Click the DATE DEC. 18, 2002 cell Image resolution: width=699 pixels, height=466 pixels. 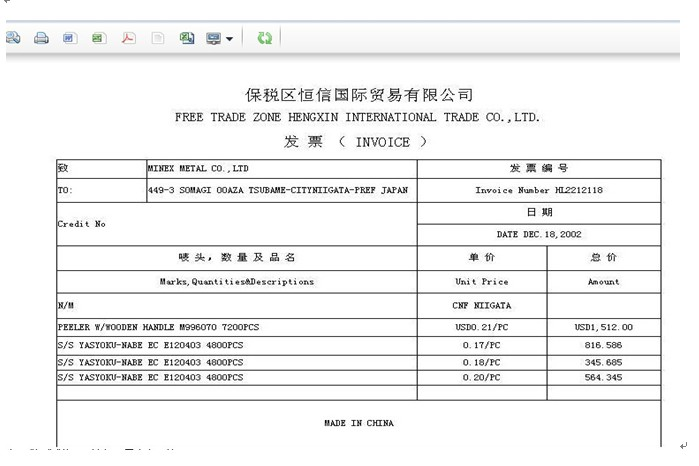[x=539, y=235]
